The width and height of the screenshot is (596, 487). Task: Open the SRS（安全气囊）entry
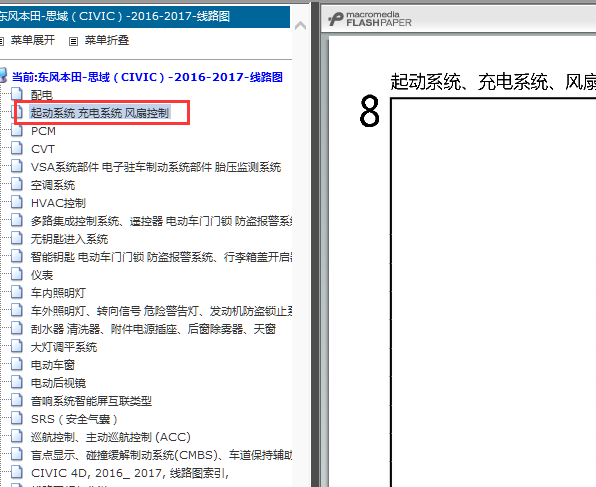74,419
